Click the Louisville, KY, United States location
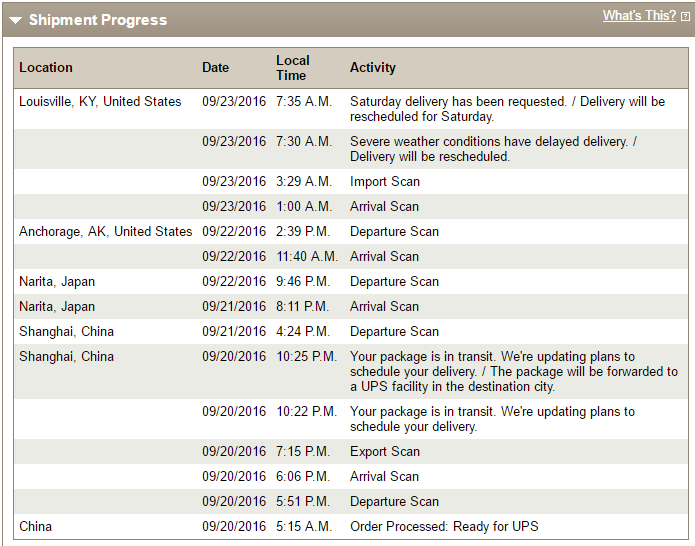Image resolution: width=695 pixels, height=546 pixels. point(100,102)
